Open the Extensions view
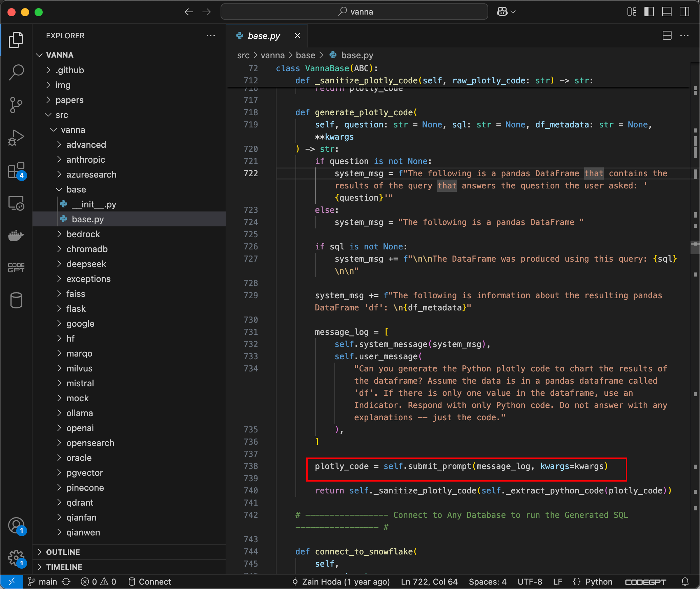Viewport: 700px width, 589px height. pos(16,170)
